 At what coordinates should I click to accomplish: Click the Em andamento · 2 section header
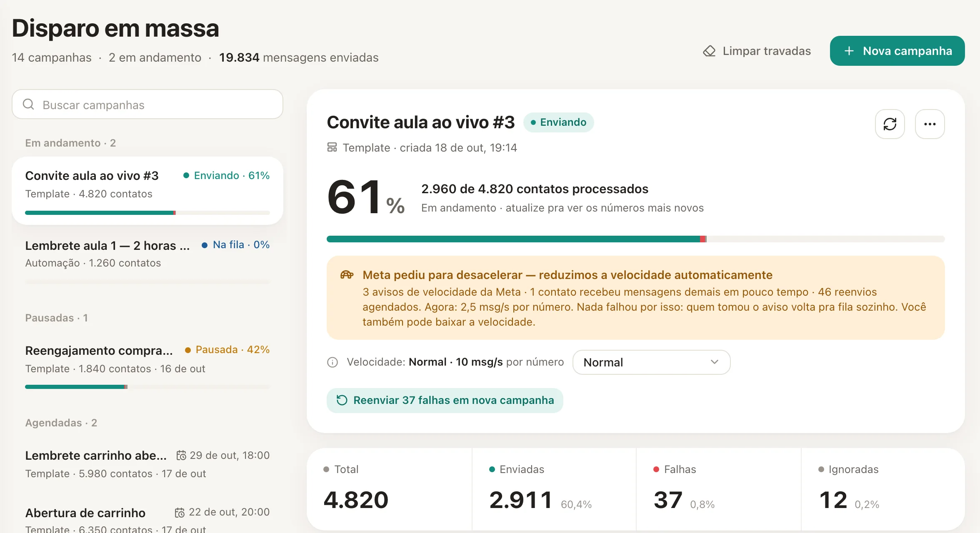(x=70, y=143)
